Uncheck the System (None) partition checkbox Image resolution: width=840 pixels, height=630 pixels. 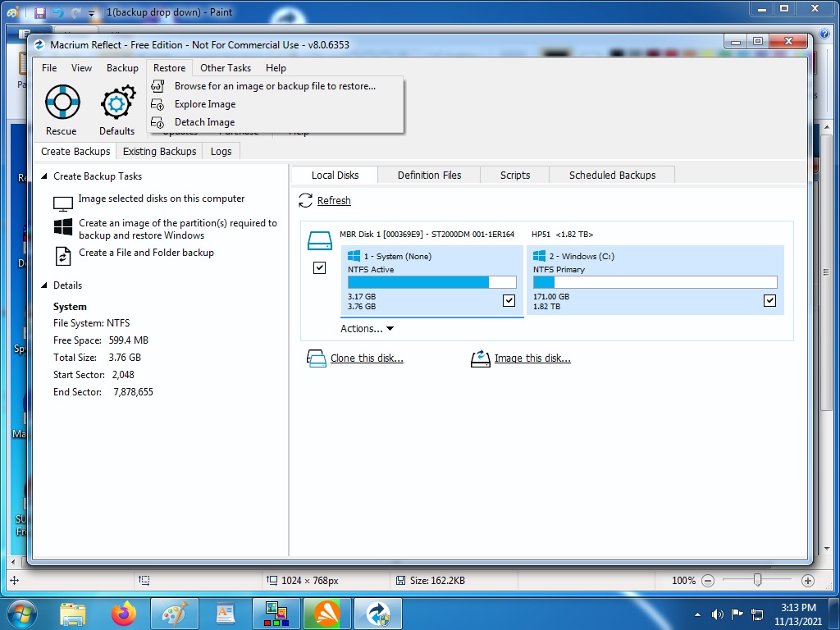tap(509, 300)
